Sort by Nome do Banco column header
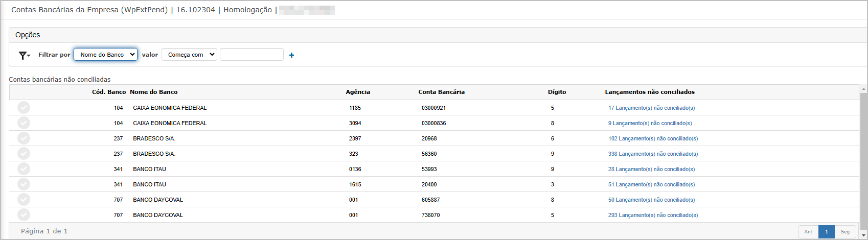The height and width of the screenshot is (240, 868). click(x=154, y=92)
